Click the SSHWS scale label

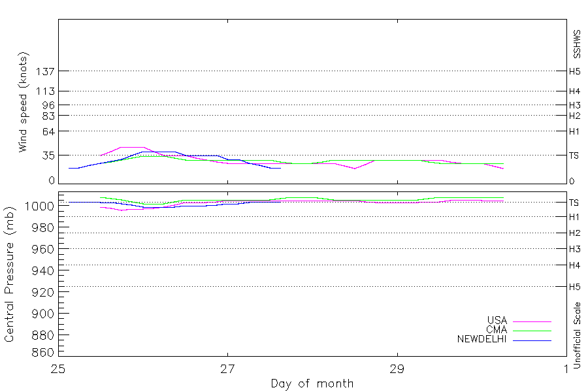point(577,44)
